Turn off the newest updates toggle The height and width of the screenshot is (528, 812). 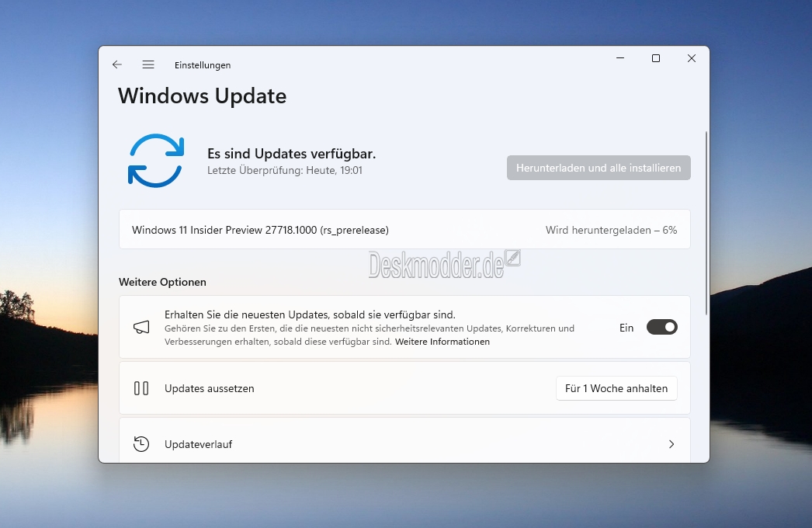coord(662,328)
